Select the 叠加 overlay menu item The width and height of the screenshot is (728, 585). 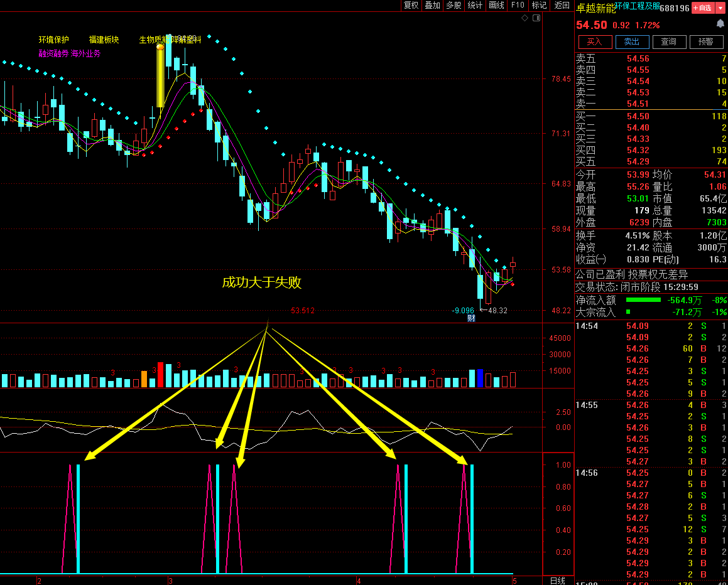pyautogui.click(x=432, y=5)
